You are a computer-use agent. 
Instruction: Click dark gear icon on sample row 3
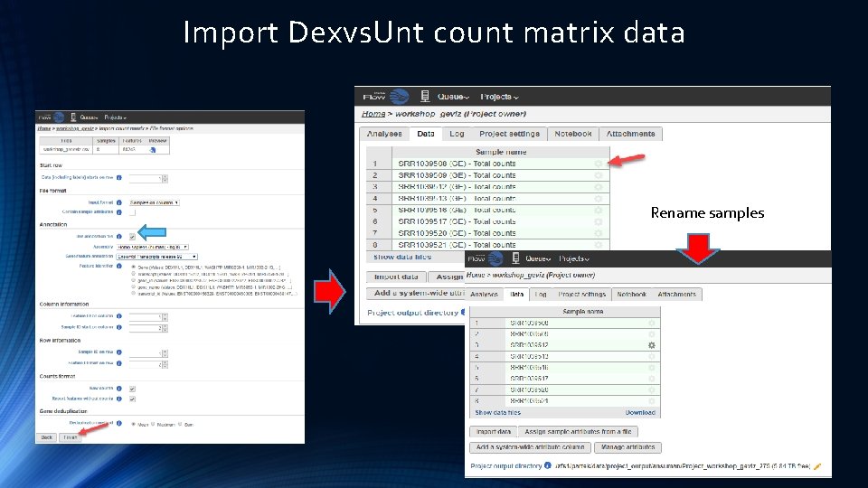pyautogui.click(x=652, y=344)
